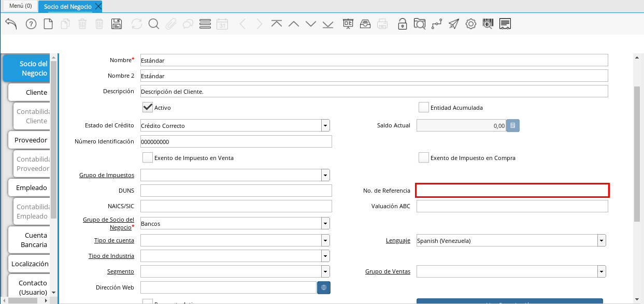Open the gear process icon in toolbar
Viewport: 644px width, 304px height.
pyautogui.click(x=470, y=24)
